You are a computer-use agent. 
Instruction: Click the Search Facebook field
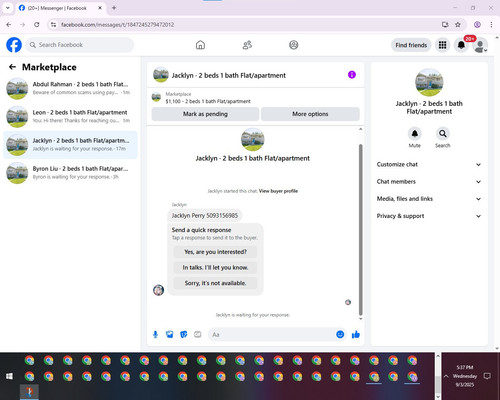[x=80, y=45]
